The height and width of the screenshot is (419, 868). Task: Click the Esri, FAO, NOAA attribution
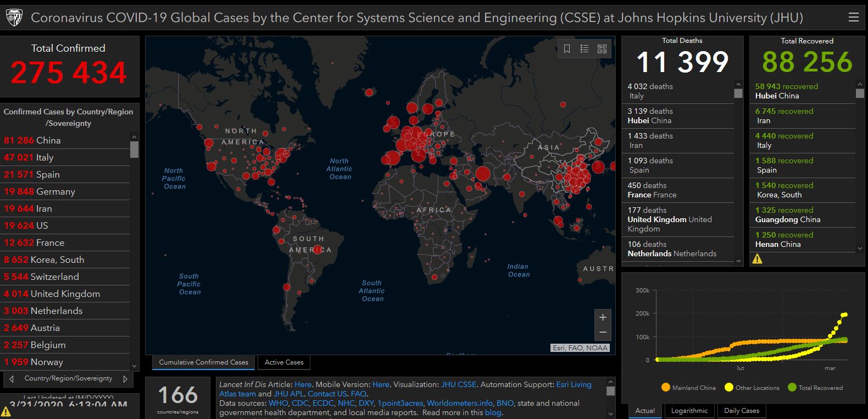click(x=580, y=348)
